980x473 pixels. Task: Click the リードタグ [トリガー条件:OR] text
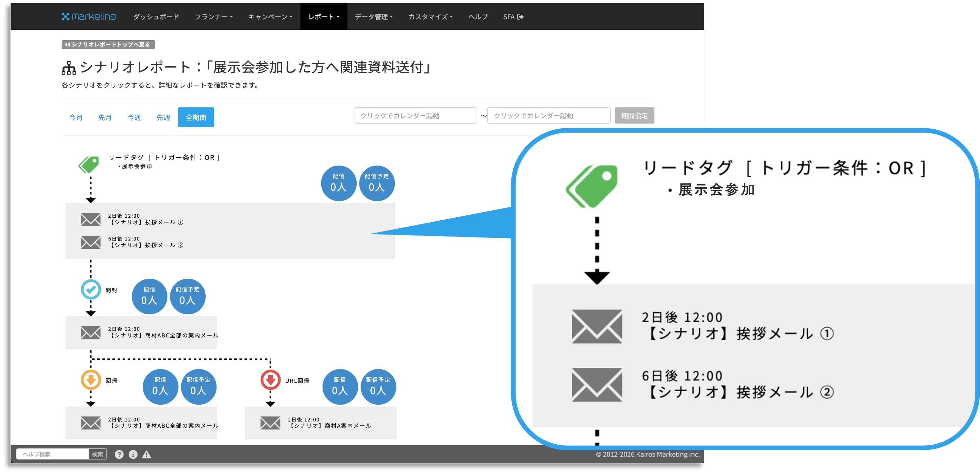tap(164, 158)
